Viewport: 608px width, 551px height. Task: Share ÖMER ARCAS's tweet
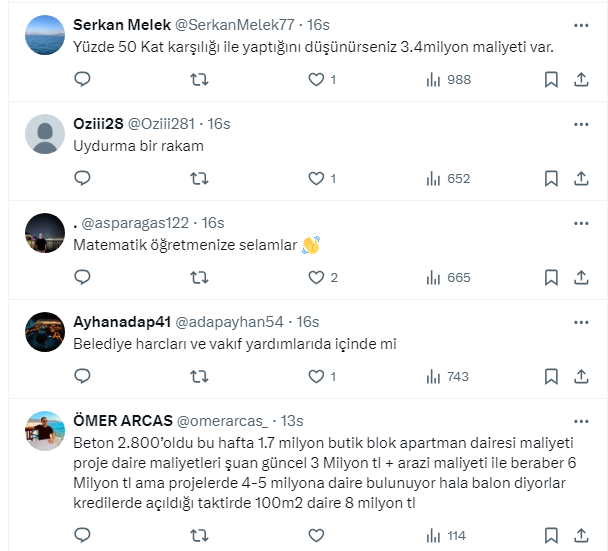582,535
